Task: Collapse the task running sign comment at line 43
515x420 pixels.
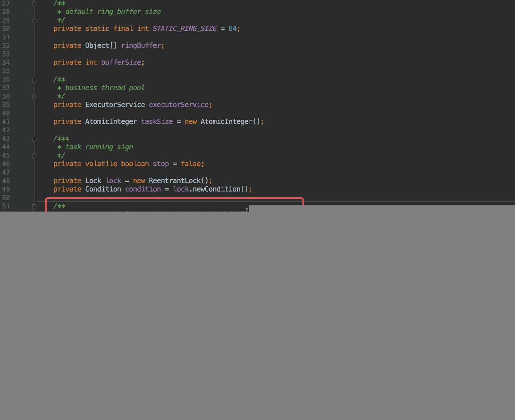Action: click(x=34, y=139)
